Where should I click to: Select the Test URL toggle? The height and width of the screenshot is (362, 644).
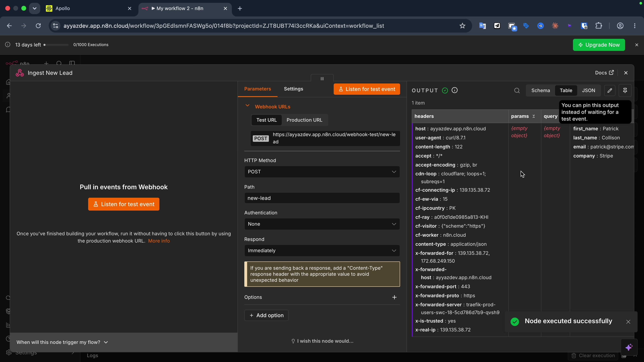click(x=266, y=120)
